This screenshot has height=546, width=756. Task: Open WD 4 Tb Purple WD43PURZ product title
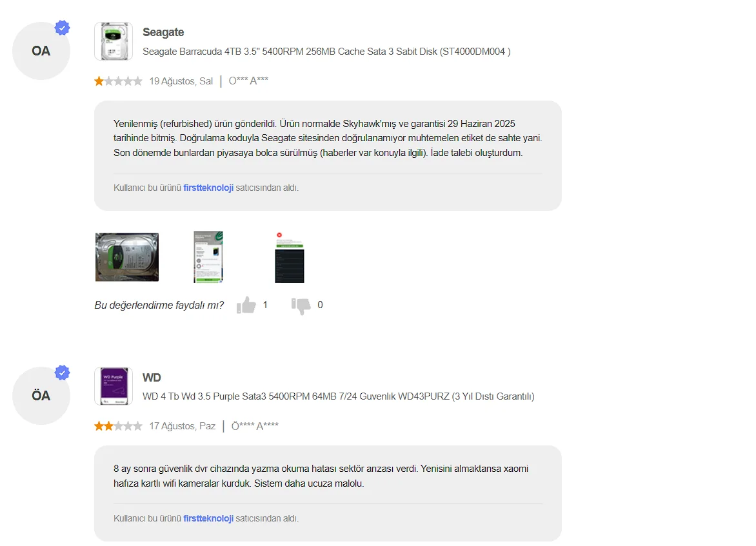click(339, 396)
